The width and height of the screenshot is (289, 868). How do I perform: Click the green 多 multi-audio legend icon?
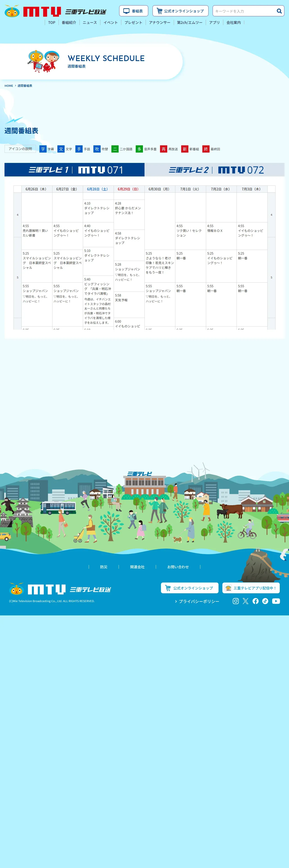click(x=139, y=149)
